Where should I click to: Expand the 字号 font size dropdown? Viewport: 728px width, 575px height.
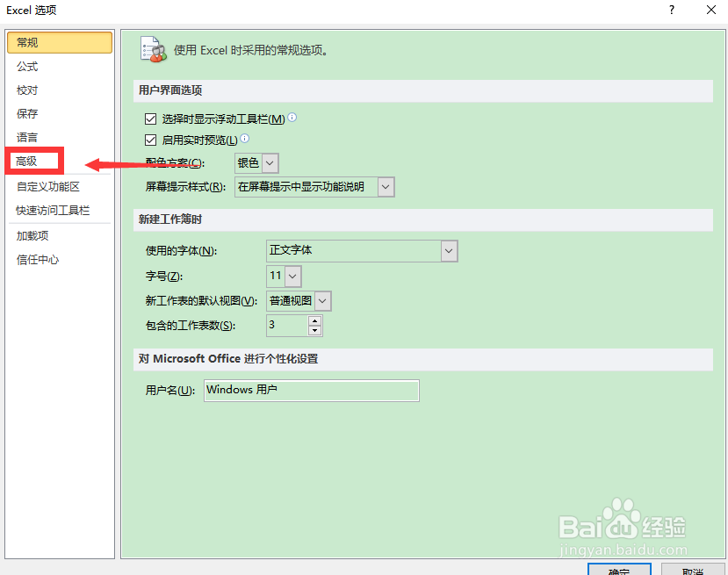pyautogui.click(x=292, y=275)
